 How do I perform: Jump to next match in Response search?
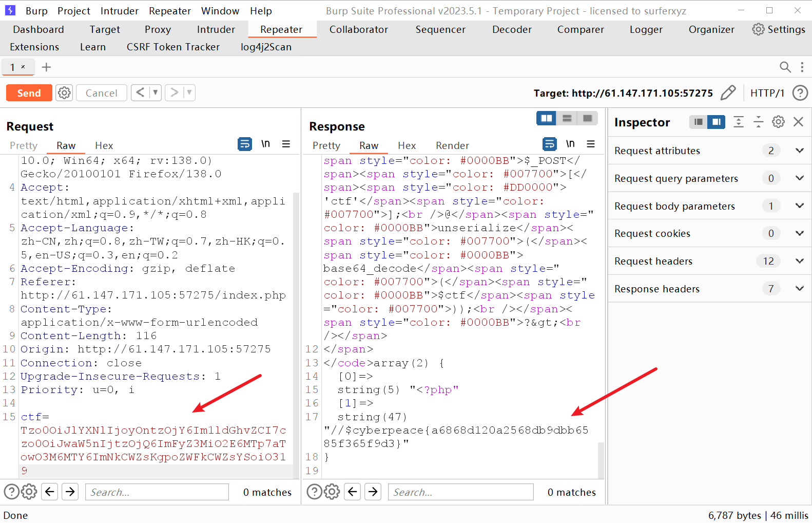pos(373,492)
